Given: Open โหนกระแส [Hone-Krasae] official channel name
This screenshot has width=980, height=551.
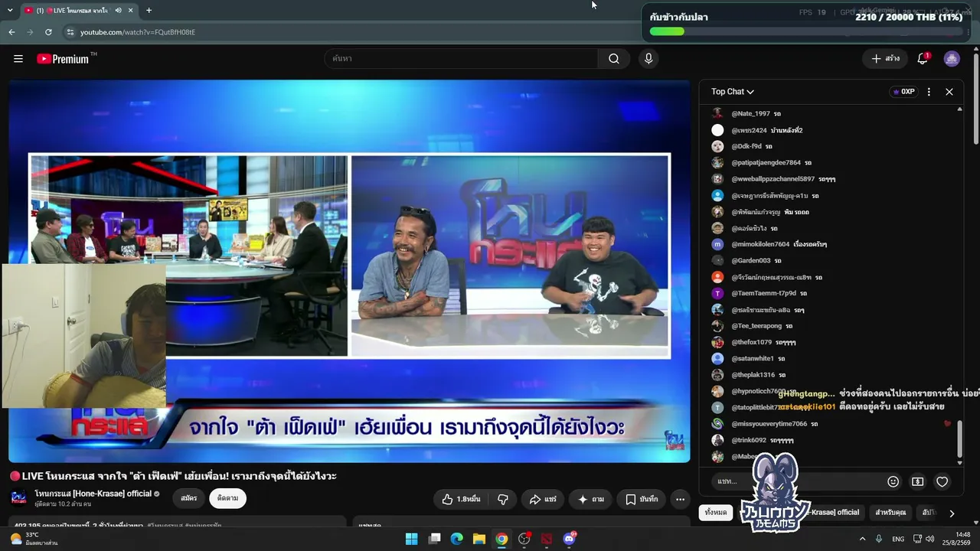Looking at the screenshot, I should click(x=93, y=494).
